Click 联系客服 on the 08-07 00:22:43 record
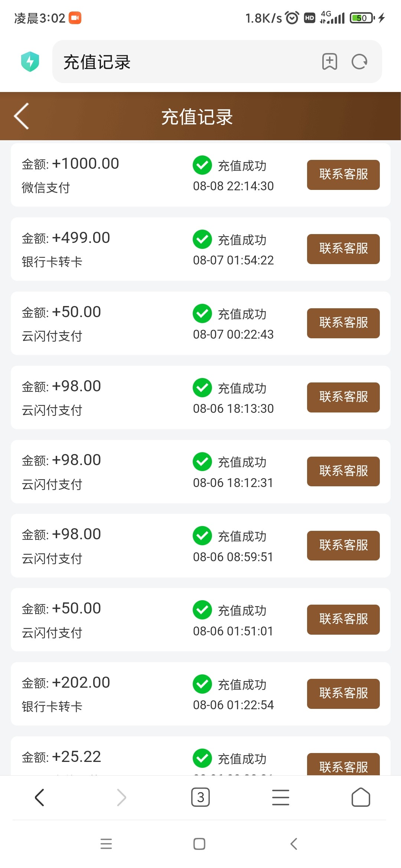This screenshot has width=401, height=868. click(343, 323)
